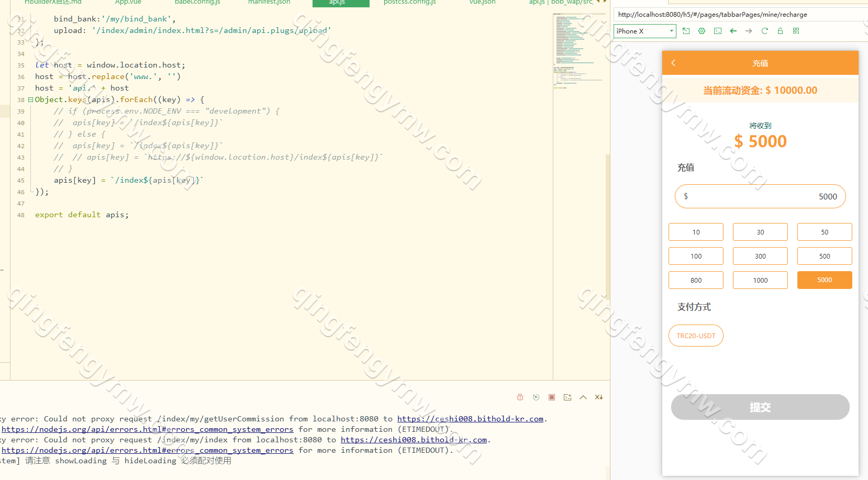Go back in the built-in browser
Screen dimensions: 868x480
coord(733,31)
